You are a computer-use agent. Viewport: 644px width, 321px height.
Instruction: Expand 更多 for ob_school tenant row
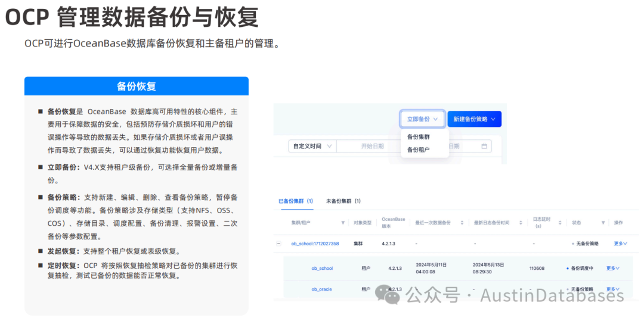pos(613,268)
